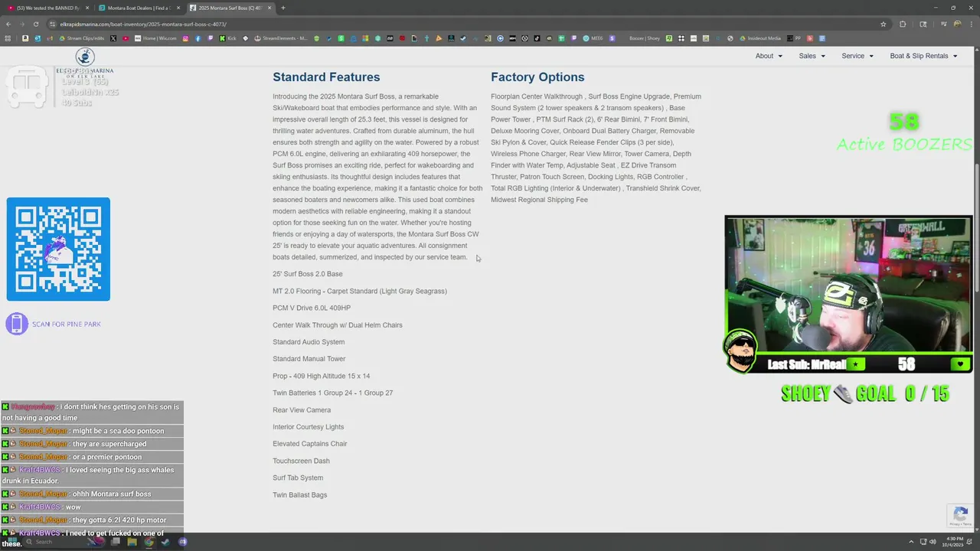Click the text "25' Surf Boss 2.0 Base"
980x551 pixels.
307,274
